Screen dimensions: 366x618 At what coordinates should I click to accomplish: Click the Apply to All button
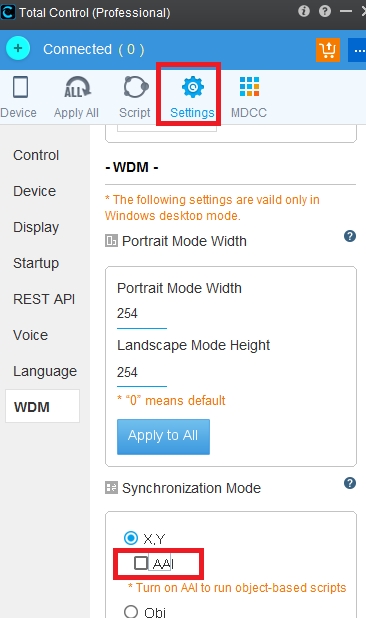[163, 436]
